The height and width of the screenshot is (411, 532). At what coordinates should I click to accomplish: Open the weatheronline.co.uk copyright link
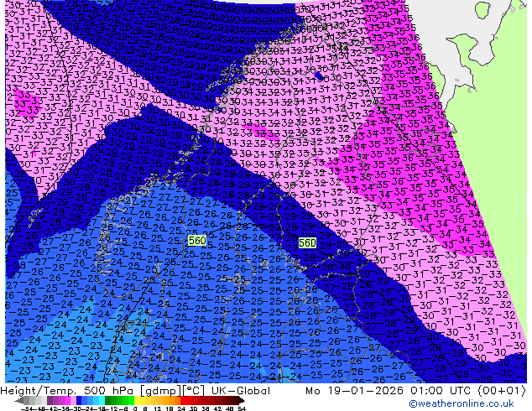pos(462,403)
